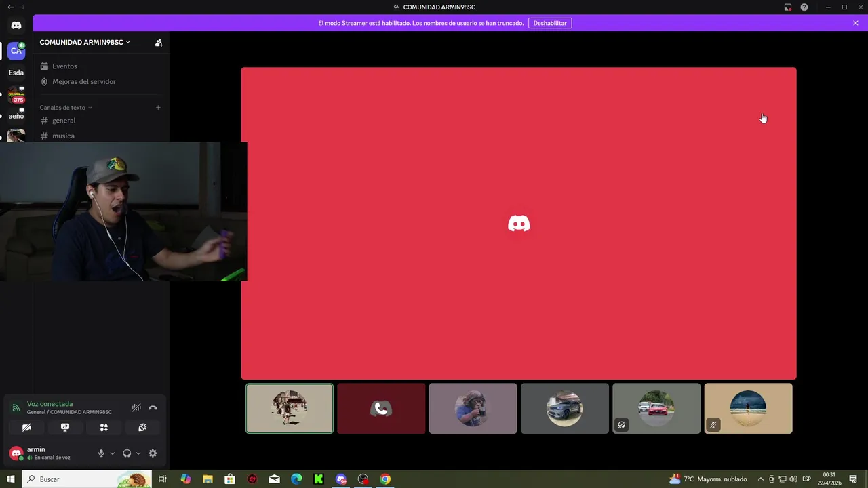The image size is (868, 488).
Task: Select the CA server icon
Action: point(16,51)
